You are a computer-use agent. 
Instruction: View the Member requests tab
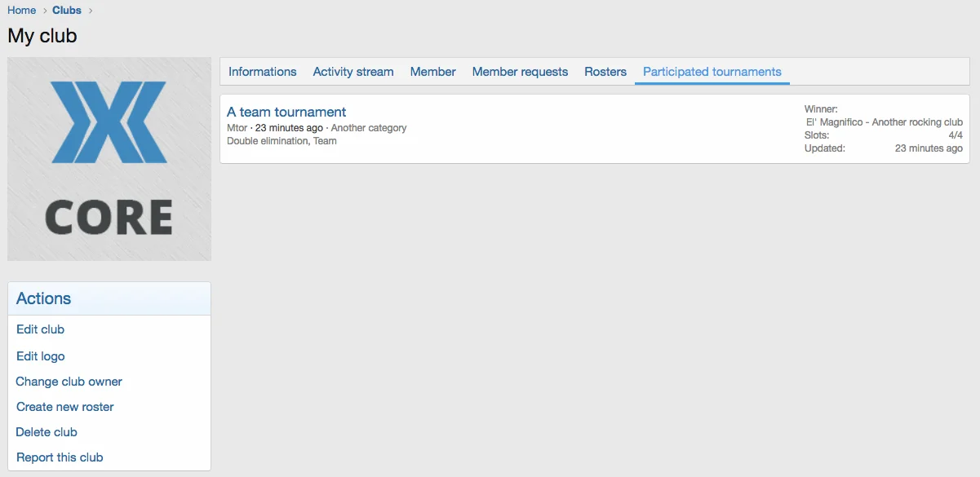coord(520,72)
